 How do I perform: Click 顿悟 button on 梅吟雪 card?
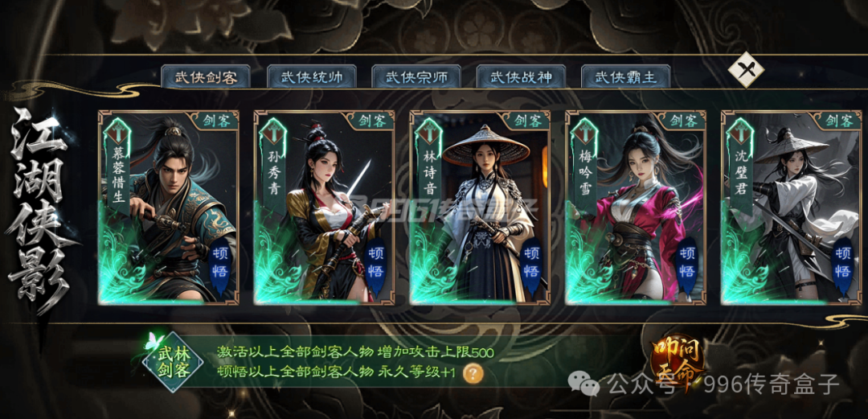coord(687,263)
